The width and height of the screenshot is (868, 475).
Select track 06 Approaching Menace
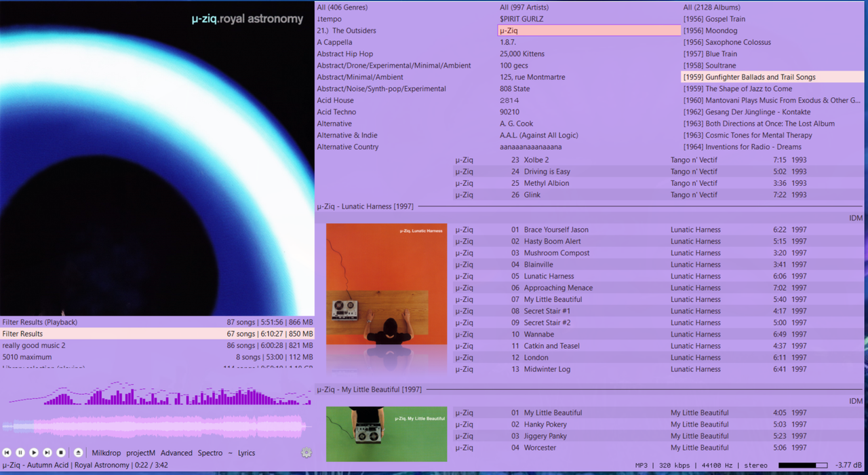coord(658,288)
